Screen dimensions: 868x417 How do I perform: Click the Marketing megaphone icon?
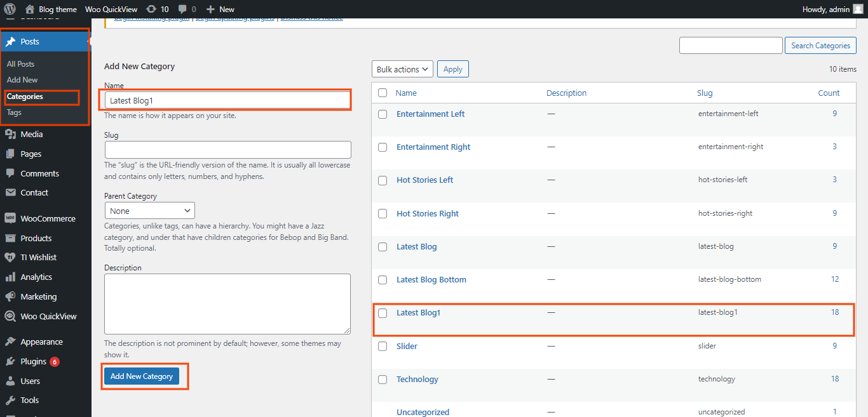tap(10, 296)
